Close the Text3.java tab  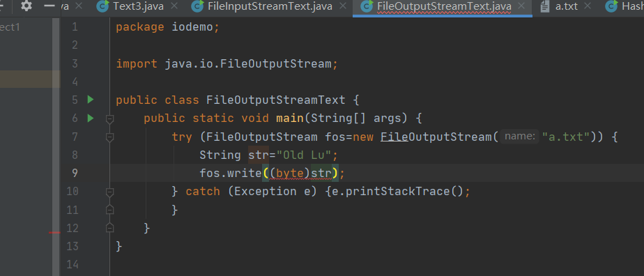(174, 6)
